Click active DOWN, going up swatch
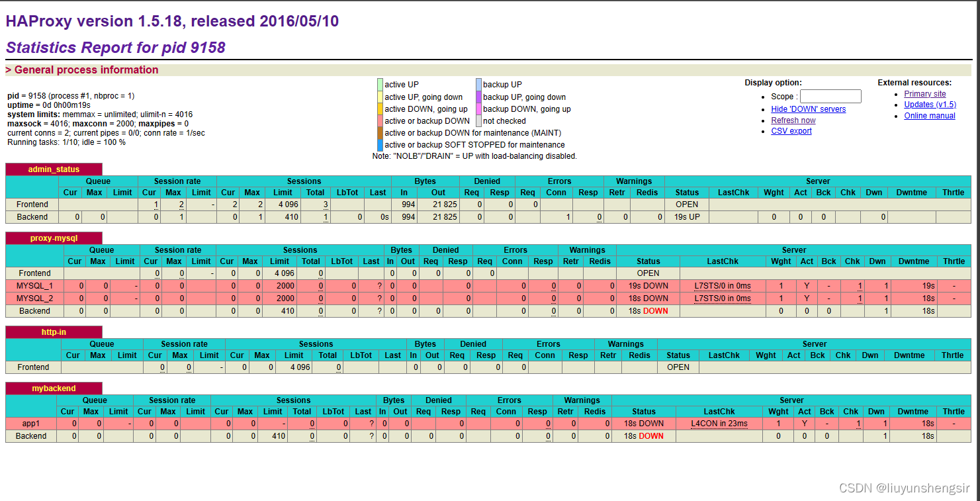Viewport: 980px width, 501px height. [380, 109]
